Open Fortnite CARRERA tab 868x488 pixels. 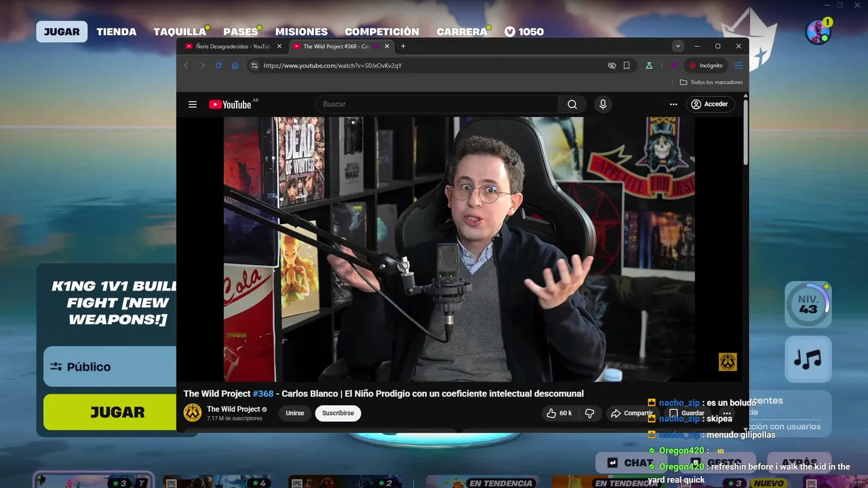point(462,32)
